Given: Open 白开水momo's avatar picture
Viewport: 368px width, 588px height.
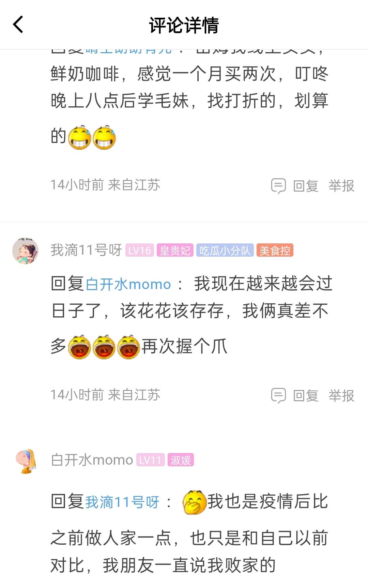Looking at the screenshot, I should 25,461.
